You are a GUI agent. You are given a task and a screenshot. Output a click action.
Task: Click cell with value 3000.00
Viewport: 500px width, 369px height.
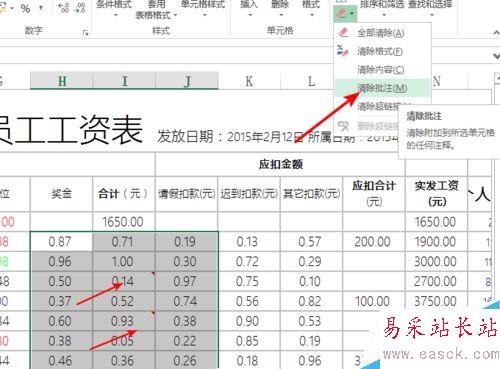point(436,262)
